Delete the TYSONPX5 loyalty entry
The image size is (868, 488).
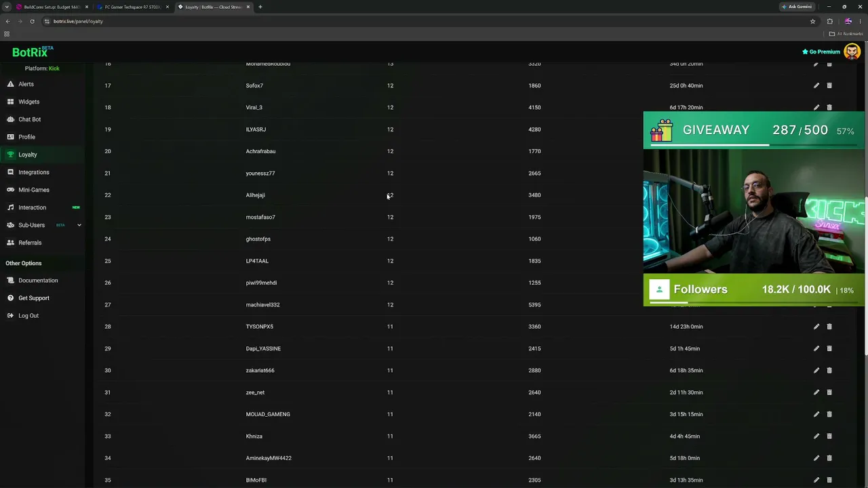coord(829,327)
